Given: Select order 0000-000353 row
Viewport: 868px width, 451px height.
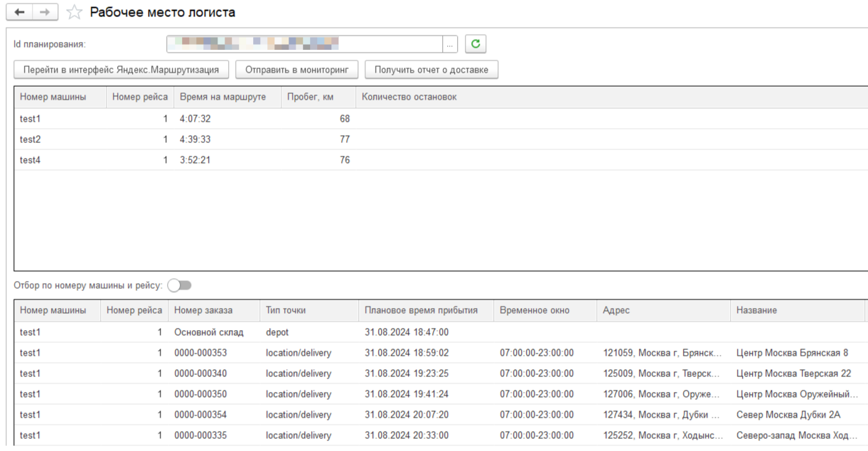Looking at the screenshot, I should (x=201, y=353).
